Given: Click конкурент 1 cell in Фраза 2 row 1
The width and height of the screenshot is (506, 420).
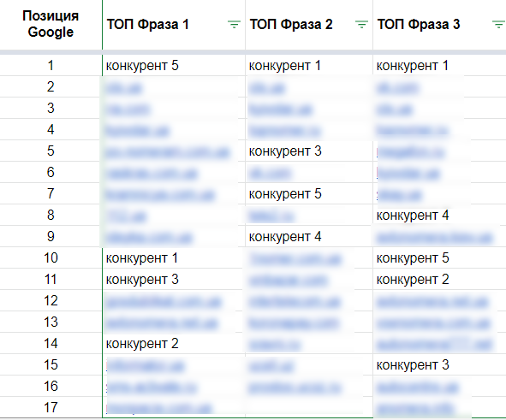Looking at the screenshot, I should point(285,66).
